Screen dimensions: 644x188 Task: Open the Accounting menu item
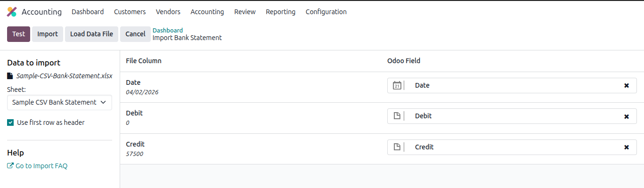tap(207, 12)
